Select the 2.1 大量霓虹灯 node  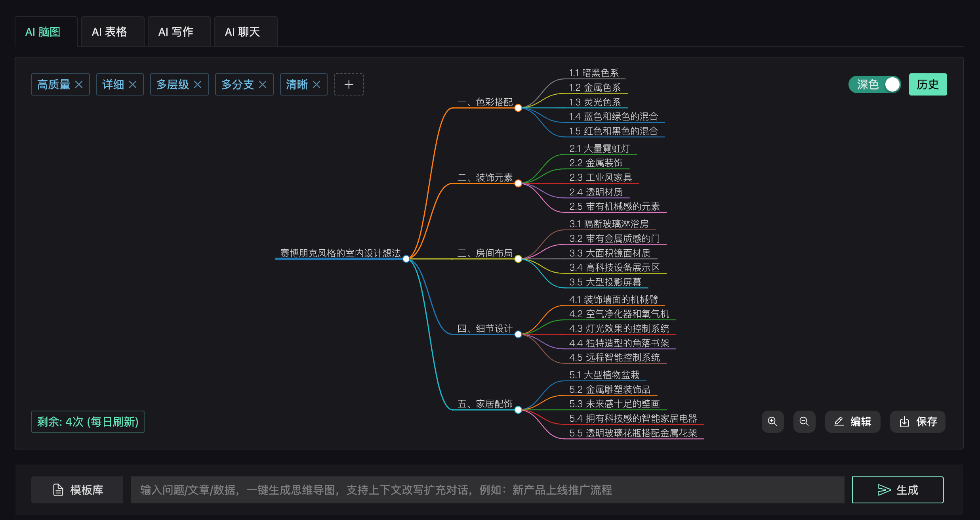tap(600, 149)
